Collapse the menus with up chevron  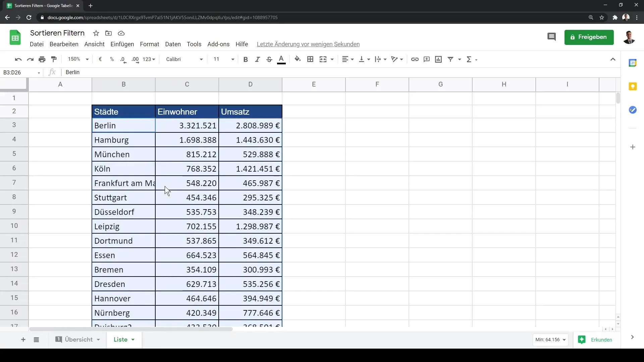tap(613, 59)
